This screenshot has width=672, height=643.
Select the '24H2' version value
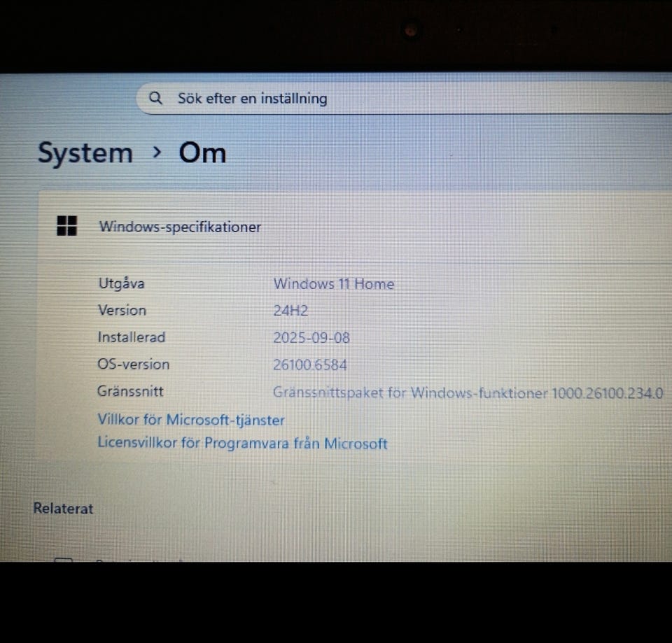pos(290,311)
